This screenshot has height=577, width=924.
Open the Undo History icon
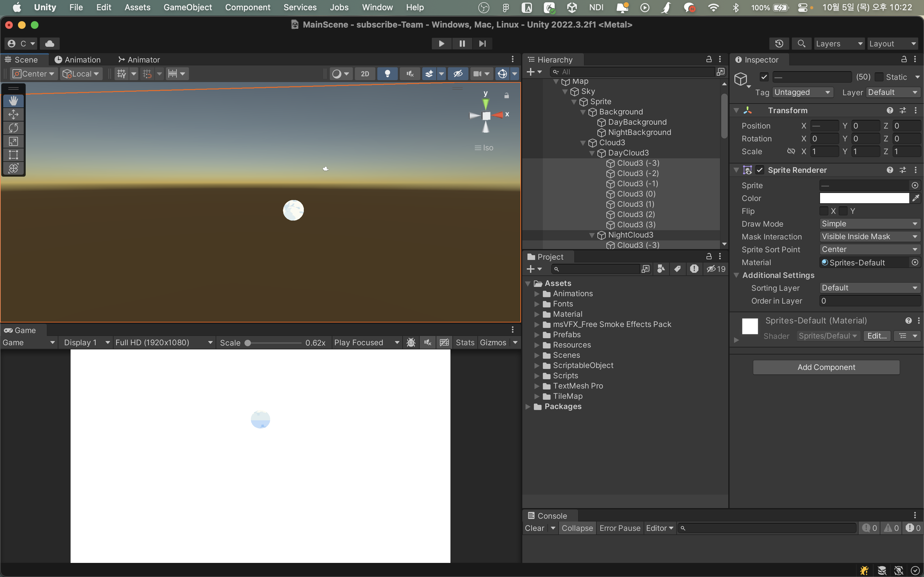(x=779, y=44)
